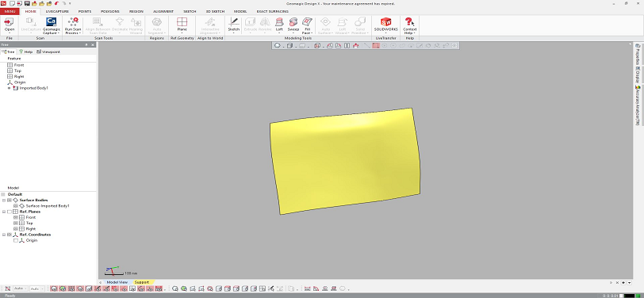Open the Properties side panel
644x298 pixels.
coord(638,55)
